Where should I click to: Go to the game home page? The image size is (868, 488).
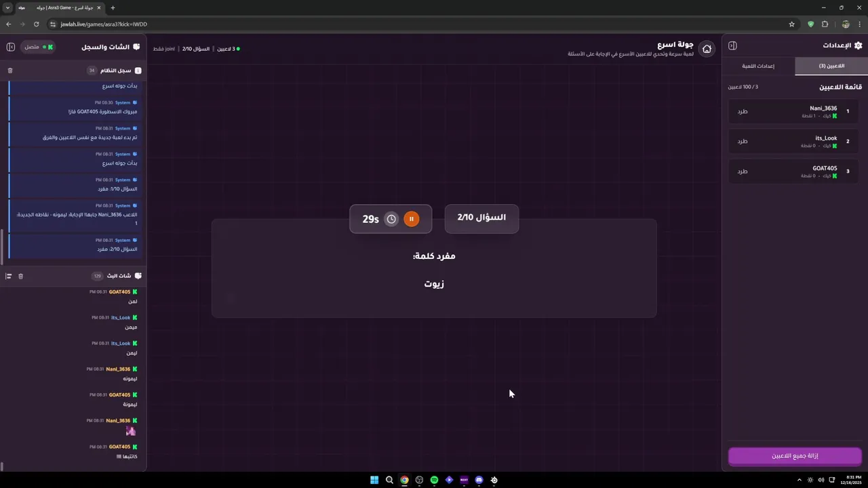pos(707,49)
